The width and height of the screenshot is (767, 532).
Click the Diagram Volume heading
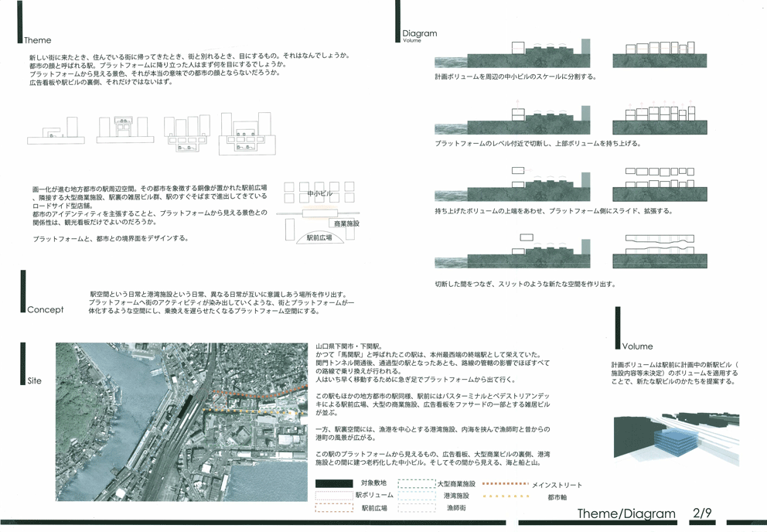pyautogui.click(x=419, y=34)
